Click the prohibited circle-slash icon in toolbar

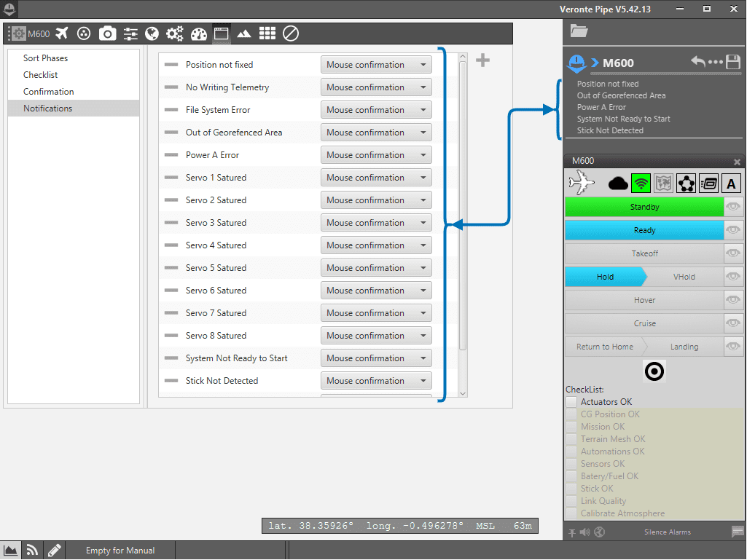tap(291, 33)
